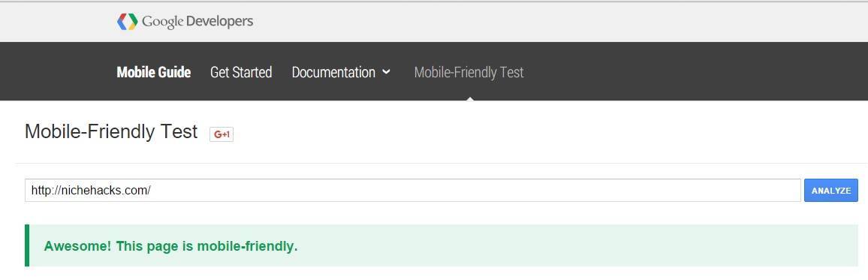
Task: Click the 'Developers' word in the header logo
Action: [220, 22]
